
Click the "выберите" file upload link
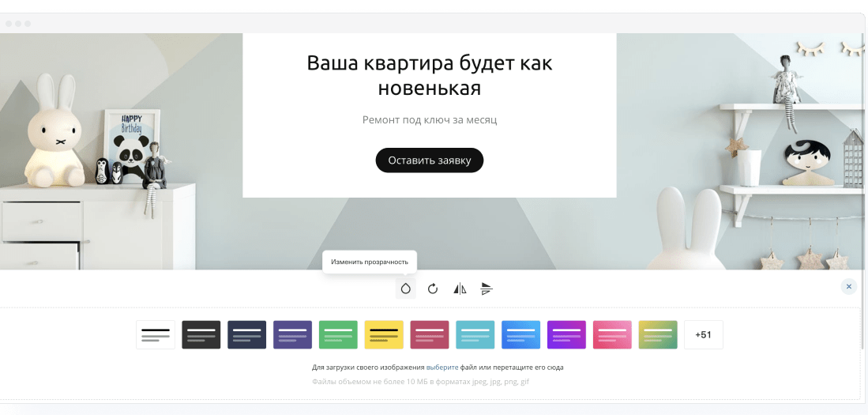(442, 368)
